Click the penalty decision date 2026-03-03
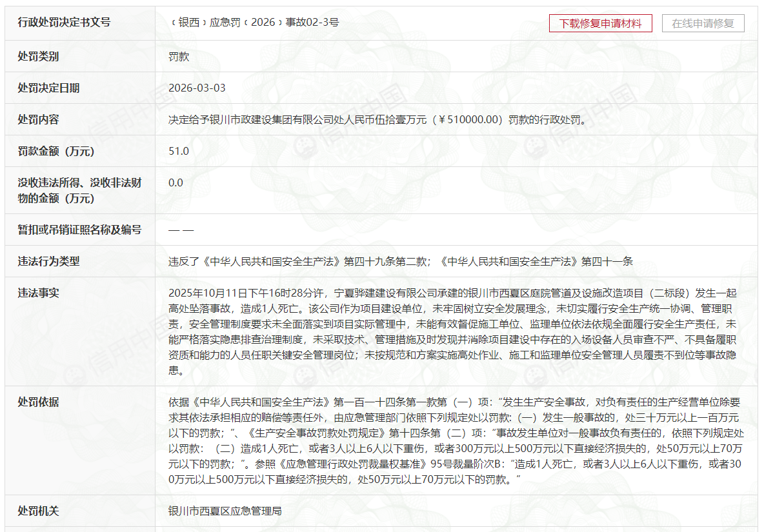The image size is (764, 532). pos(197,88)
